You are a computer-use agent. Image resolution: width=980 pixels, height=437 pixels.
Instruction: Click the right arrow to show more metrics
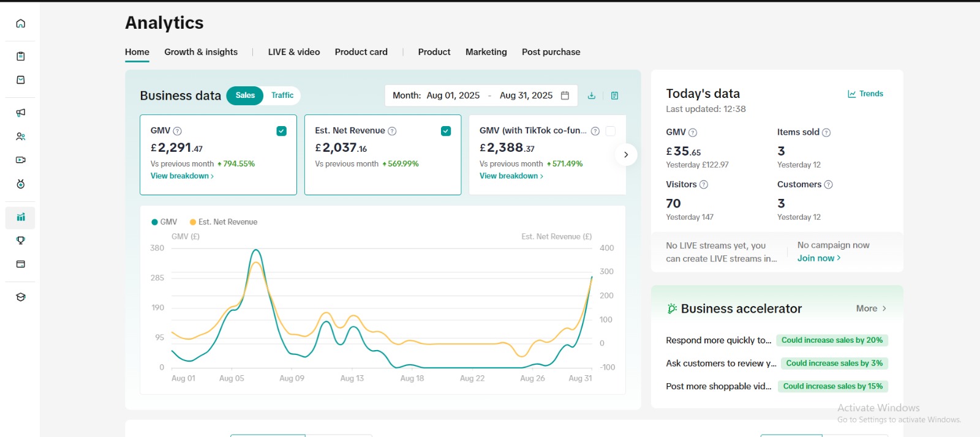point(625,155)
